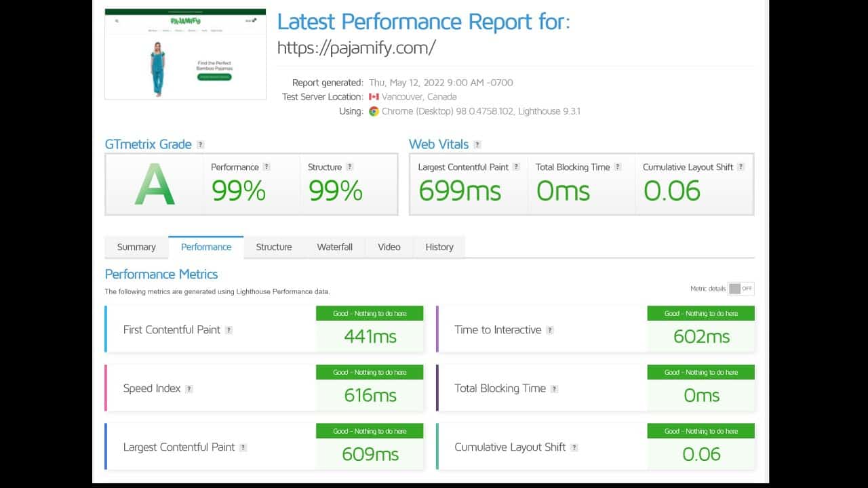868x488 pixels.
Task: Click the Chrome browser icon
Action: [x=374, y=111]
